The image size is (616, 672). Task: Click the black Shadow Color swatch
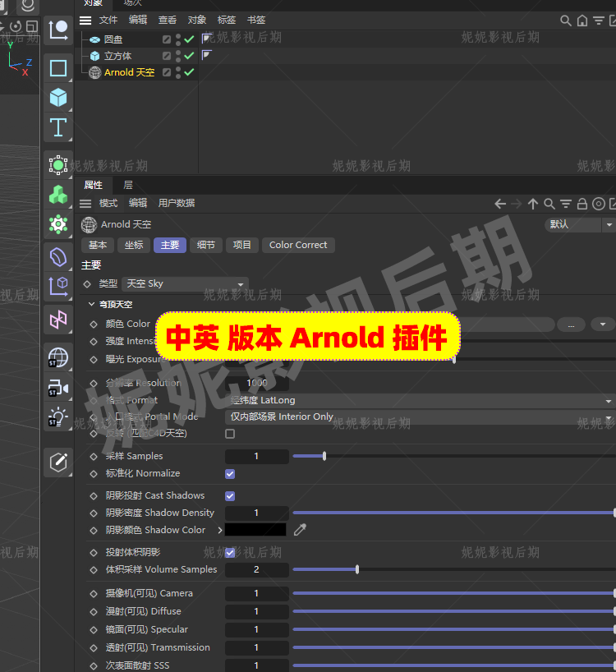[x=255, y=530]
